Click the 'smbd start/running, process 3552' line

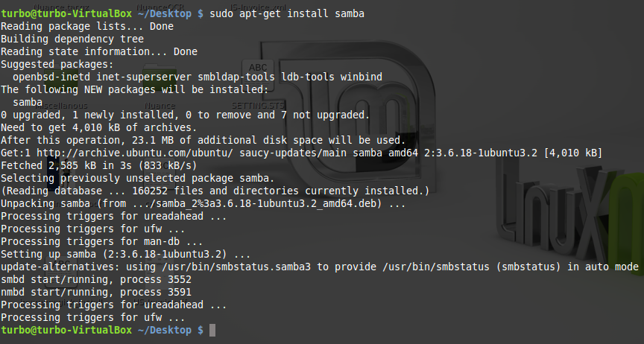(96, 279)
